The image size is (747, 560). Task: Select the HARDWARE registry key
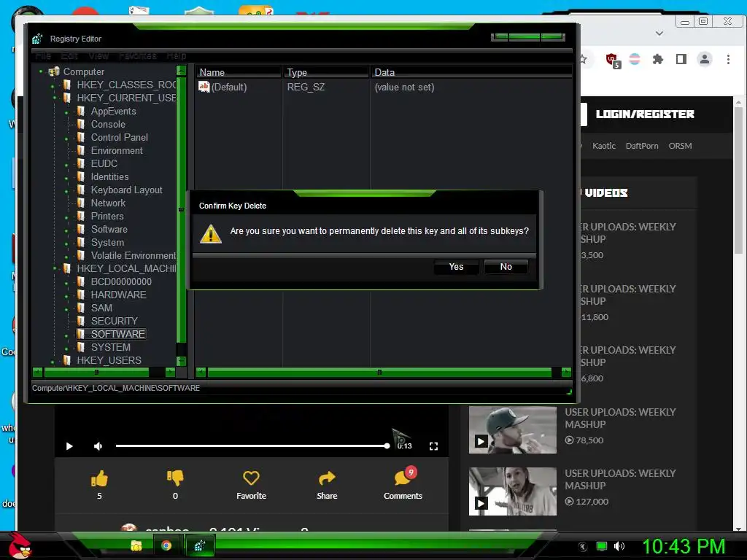coord(119,295)
